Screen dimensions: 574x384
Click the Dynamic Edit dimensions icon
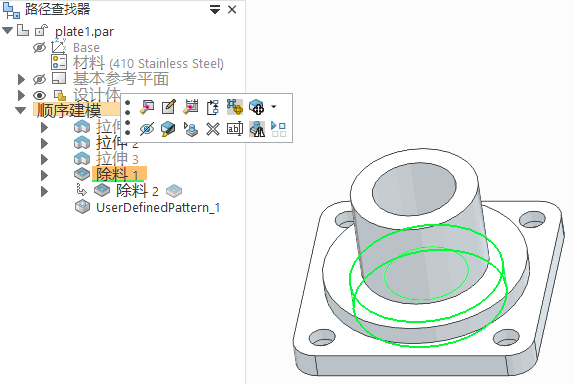(191, 107)
